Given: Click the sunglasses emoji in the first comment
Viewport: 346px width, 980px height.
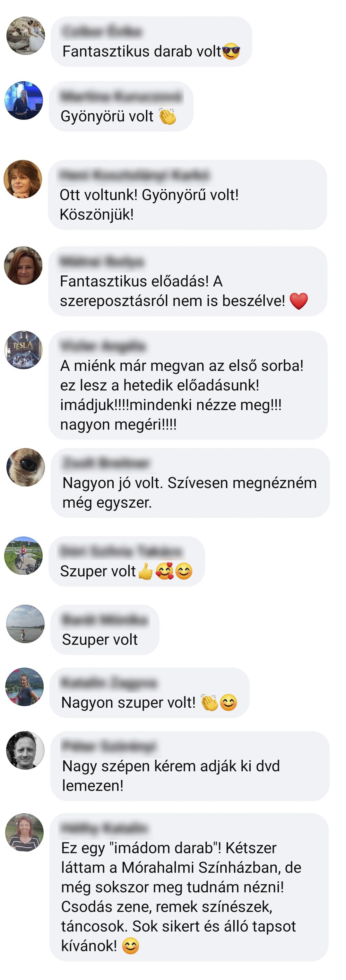Looking at the screenshot, I should click(x=231, y=51).
